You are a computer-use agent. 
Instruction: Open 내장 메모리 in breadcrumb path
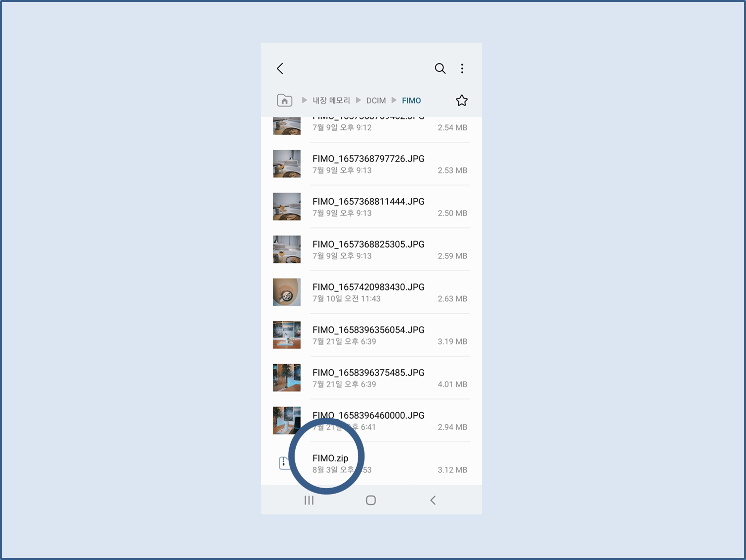[331, 101]
